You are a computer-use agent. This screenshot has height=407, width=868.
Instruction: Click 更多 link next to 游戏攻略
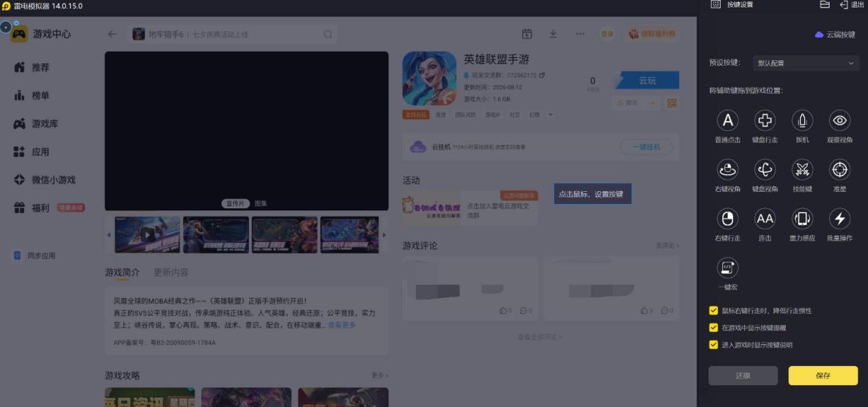tap(380, 375)
